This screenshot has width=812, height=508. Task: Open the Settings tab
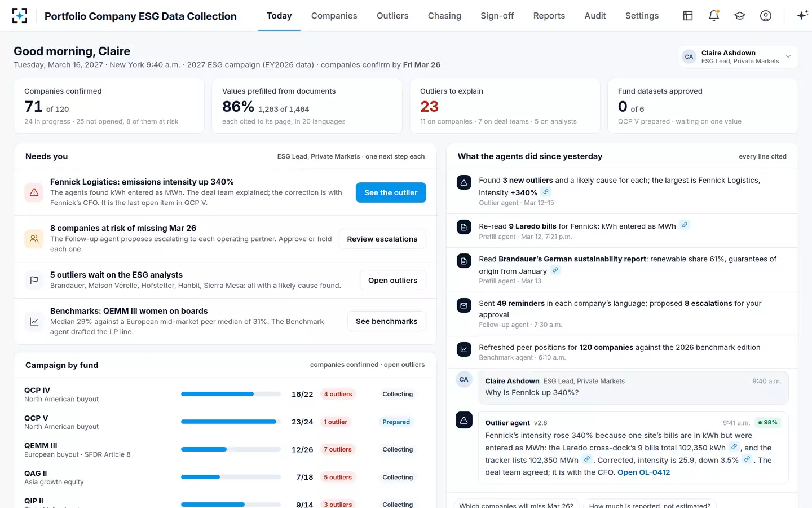click(x=642, y=16)
